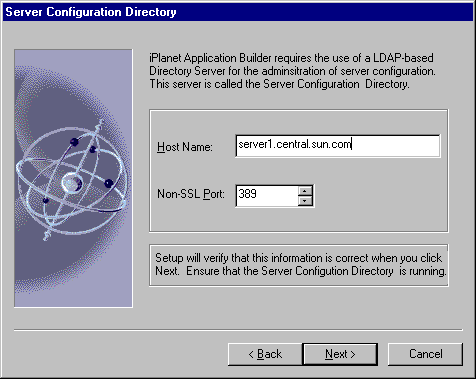Click the dark electron at right of atom

(x=109, y=183)
